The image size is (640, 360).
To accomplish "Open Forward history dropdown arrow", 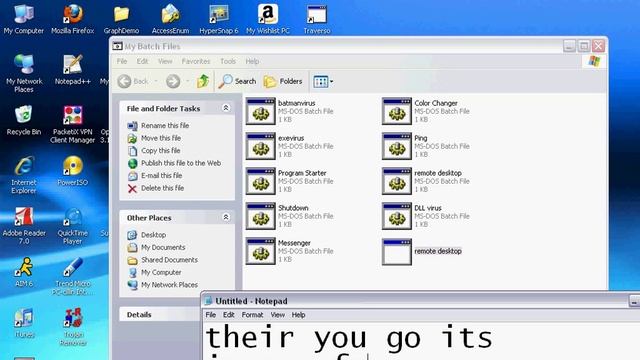I will point(188,81).
